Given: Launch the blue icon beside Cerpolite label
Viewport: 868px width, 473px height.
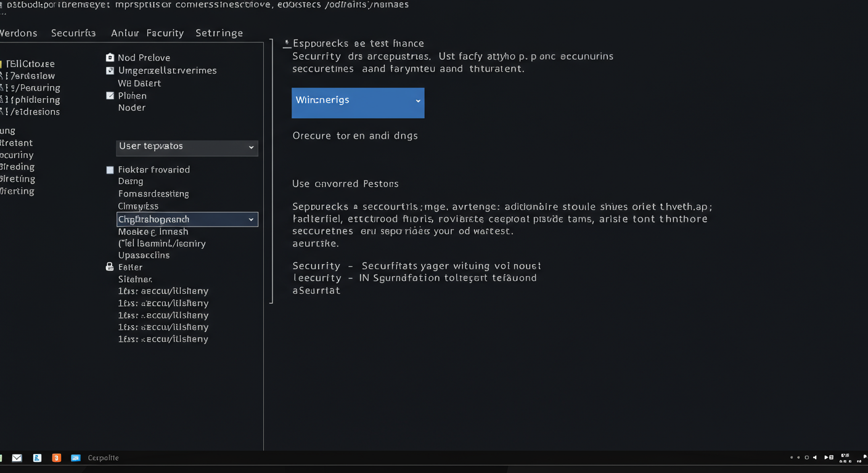Looking at the screenshot, I should [76, 458].
